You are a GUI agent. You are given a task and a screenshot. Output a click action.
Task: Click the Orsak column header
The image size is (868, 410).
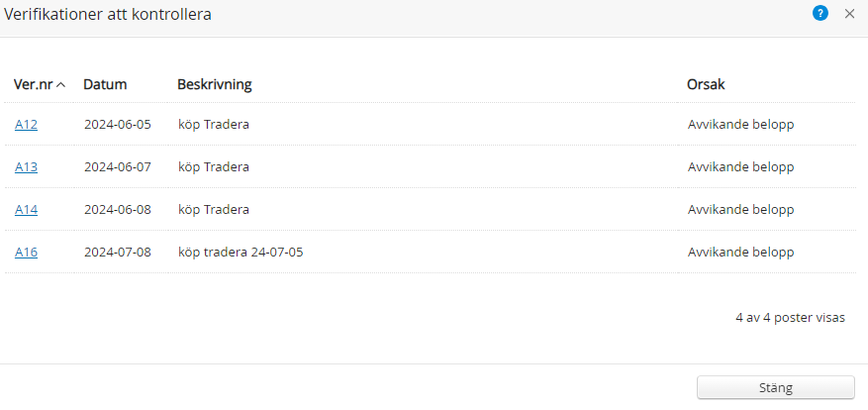[x=706, y=84]
